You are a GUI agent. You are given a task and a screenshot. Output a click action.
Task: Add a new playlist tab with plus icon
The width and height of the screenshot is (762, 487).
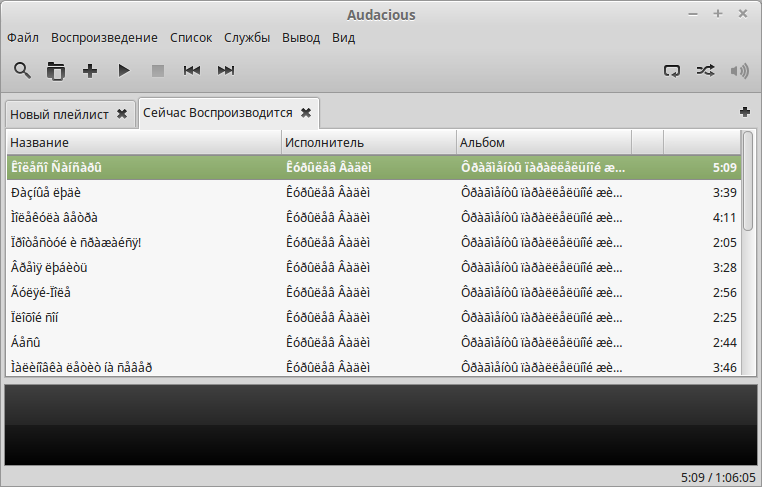tap(745, 112)
